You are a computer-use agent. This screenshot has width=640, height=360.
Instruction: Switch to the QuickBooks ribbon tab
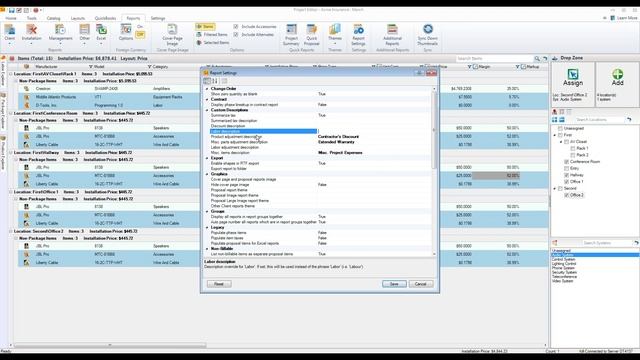point(105,18)
